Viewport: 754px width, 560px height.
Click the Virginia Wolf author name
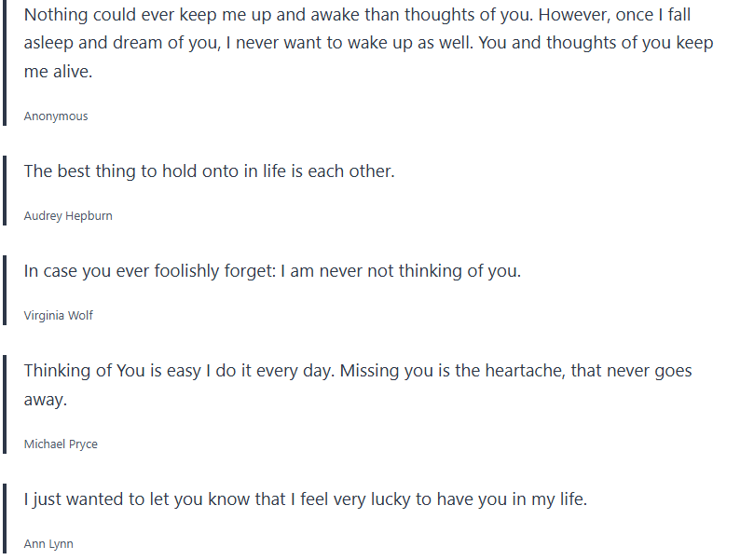tap(59, 316)
